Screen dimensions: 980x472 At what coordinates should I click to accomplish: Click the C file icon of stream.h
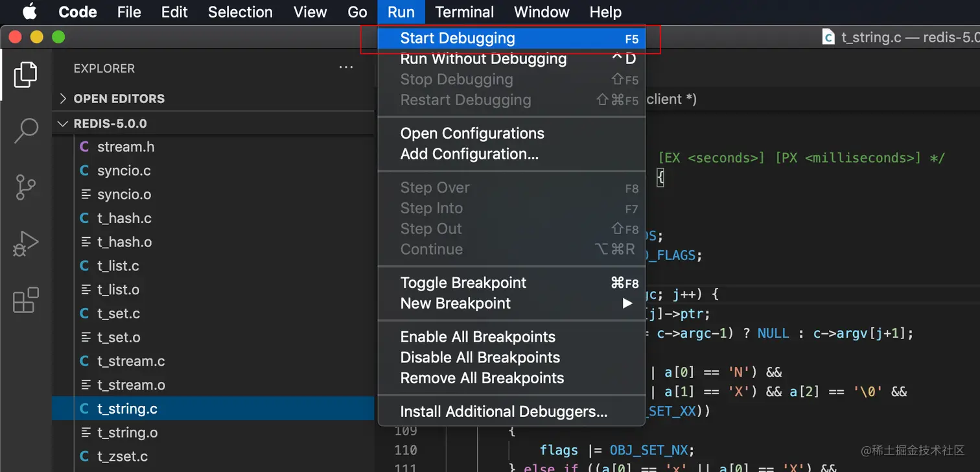tap(84, 147)
